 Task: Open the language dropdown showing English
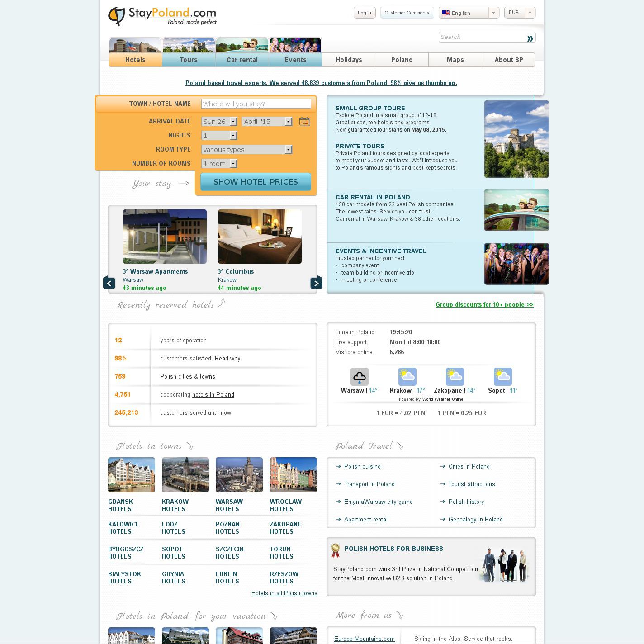pos(469,13)
